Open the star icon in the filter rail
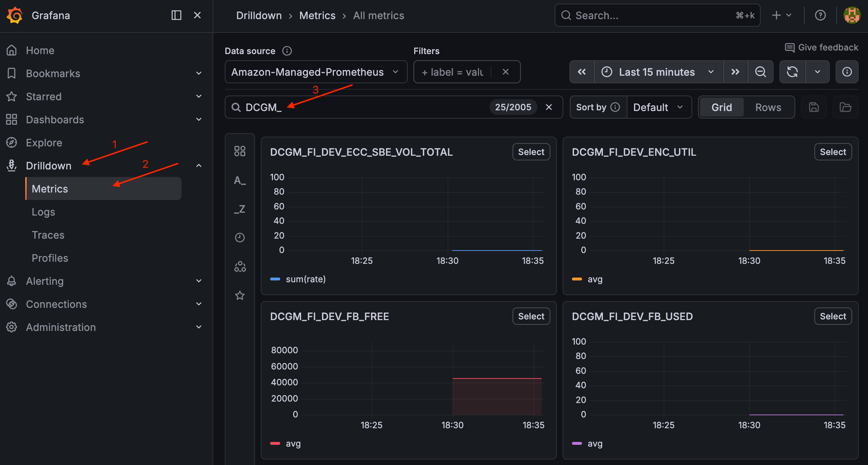Screen dimensions: 868x465 pos(240,295)
